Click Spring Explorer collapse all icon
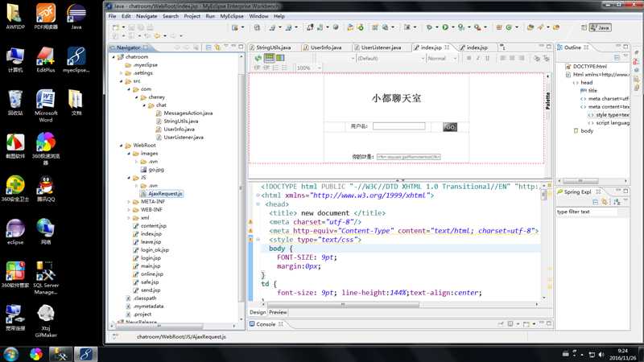The height and width of the screenshot is (362, 644). (596, 202)
